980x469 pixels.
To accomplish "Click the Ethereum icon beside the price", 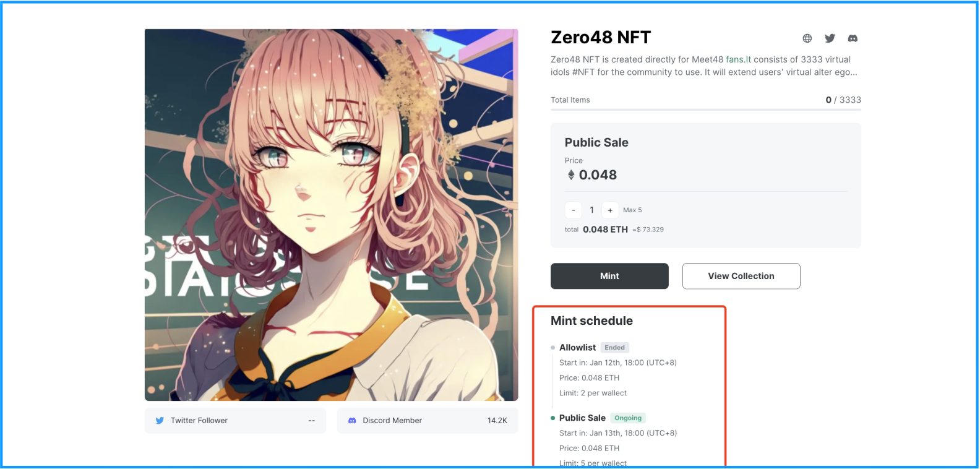I will [571, 175].
